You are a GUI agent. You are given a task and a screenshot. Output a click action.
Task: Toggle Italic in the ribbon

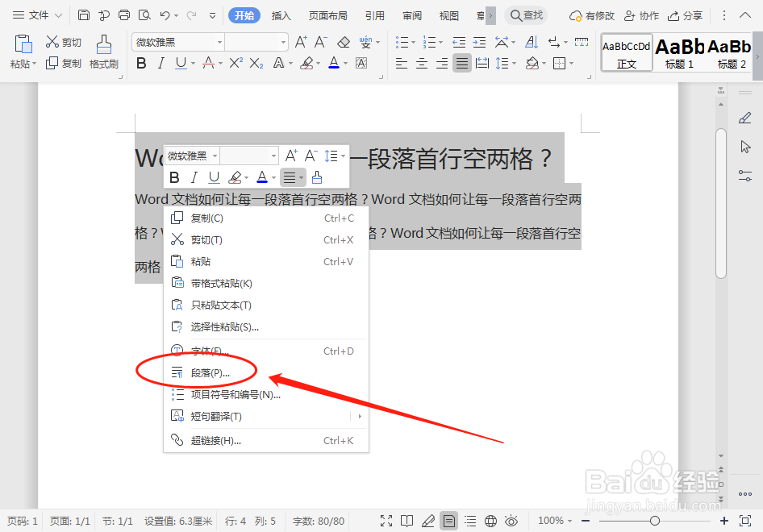pyautogui.click(x=161, y=63)
